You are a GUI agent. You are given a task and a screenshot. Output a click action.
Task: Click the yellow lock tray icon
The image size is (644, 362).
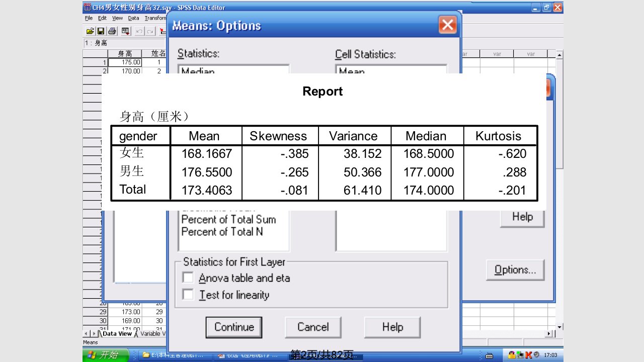point(512,355)
